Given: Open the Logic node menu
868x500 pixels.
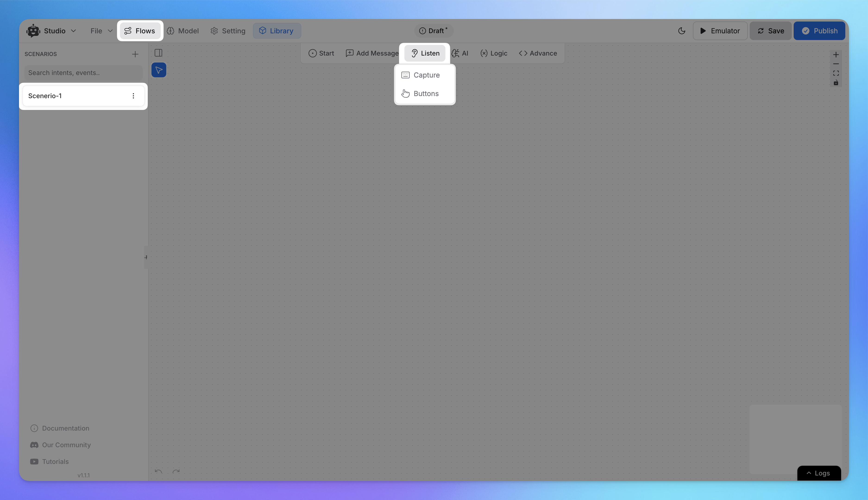Looking at the screenshot, I should tap(494, 53).
